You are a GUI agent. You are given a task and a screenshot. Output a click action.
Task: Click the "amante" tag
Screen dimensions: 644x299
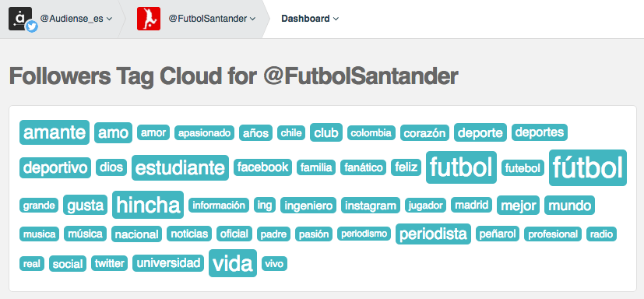click(55, 132)
